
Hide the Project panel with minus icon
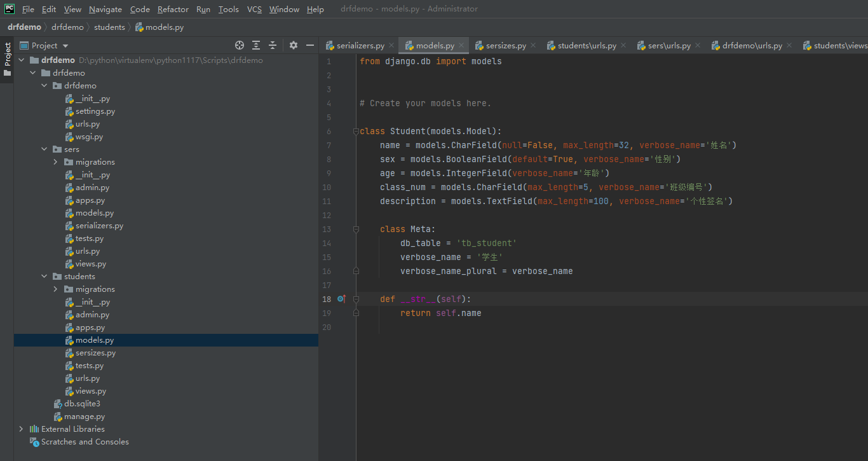click(x=310, y=45)
